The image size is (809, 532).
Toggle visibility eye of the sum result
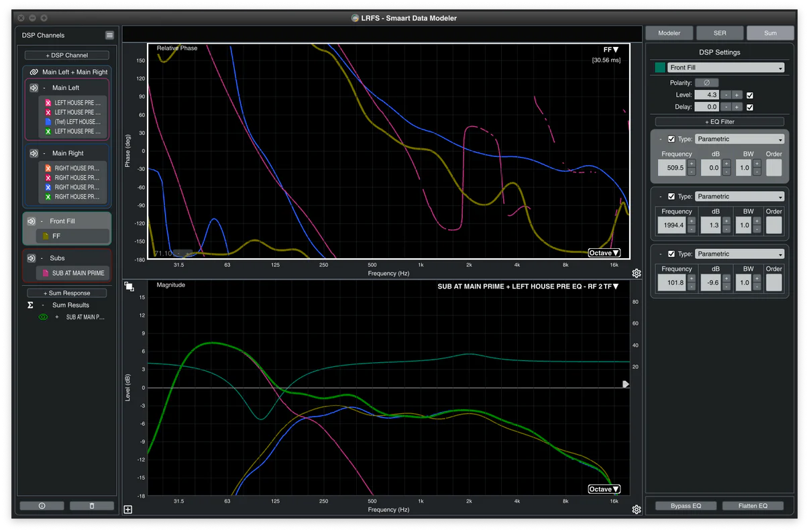coord(43,317)
